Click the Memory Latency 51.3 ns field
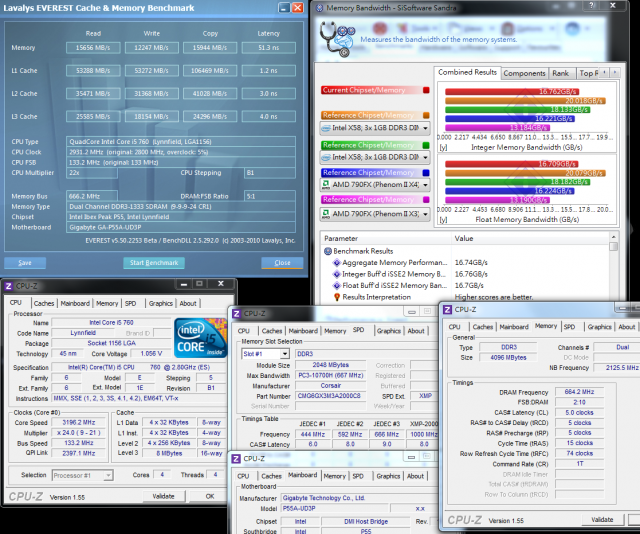The width and height of the screenshot is (640, 534). [269, 48]
